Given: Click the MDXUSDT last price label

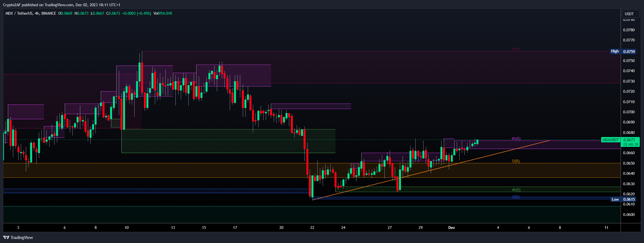Looking at the screenshot, I should tap(611, 140).
